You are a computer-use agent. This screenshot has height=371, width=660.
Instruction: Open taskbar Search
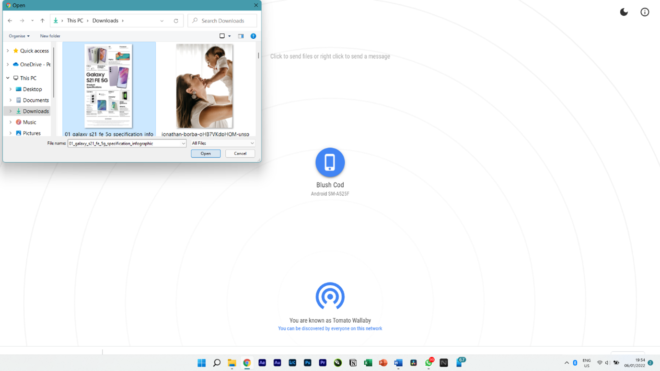pyautogui.click(x=217, y=363)
